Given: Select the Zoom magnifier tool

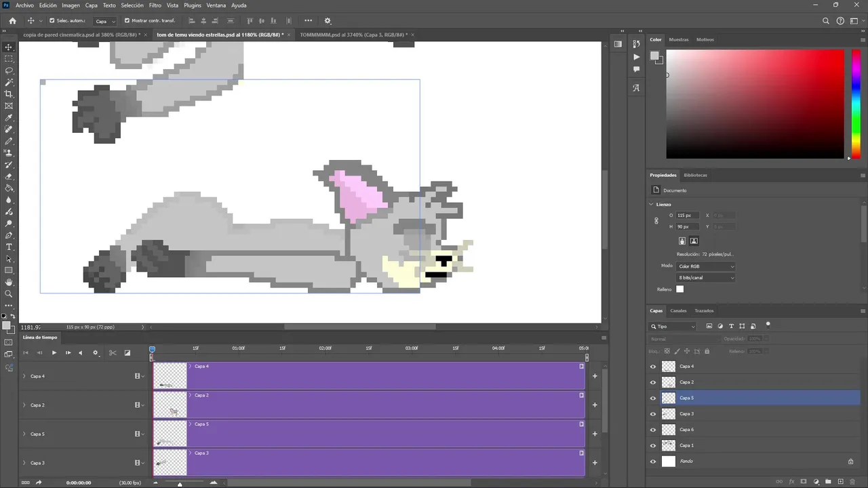Looking at the screenshot, I should pos(9,293).
